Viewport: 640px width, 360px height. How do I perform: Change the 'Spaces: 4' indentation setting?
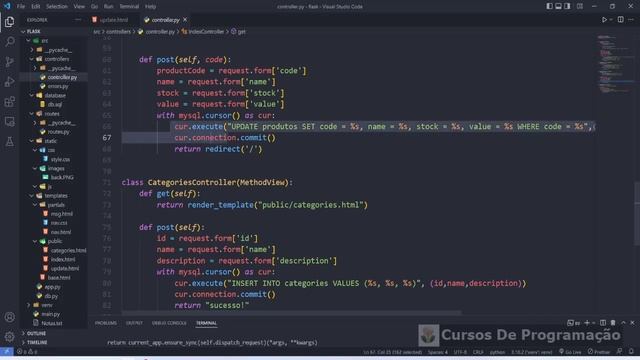pyautogui.click(x=438, y=352)
